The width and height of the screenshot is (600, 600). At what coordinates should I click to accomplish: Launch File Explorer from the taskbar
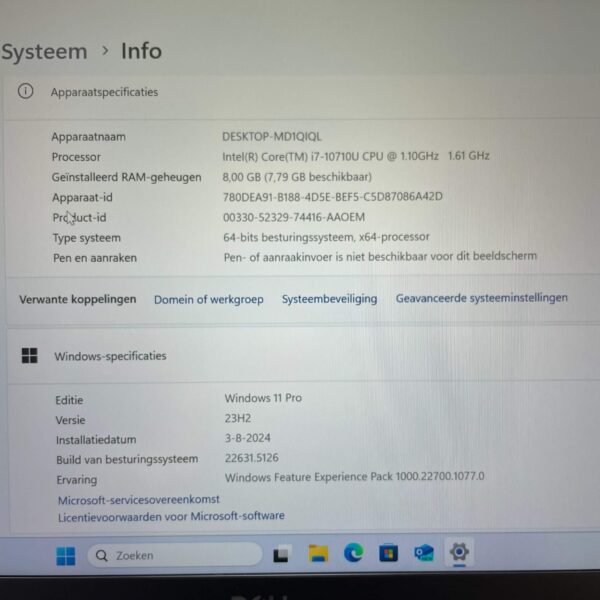coord(318,554)
